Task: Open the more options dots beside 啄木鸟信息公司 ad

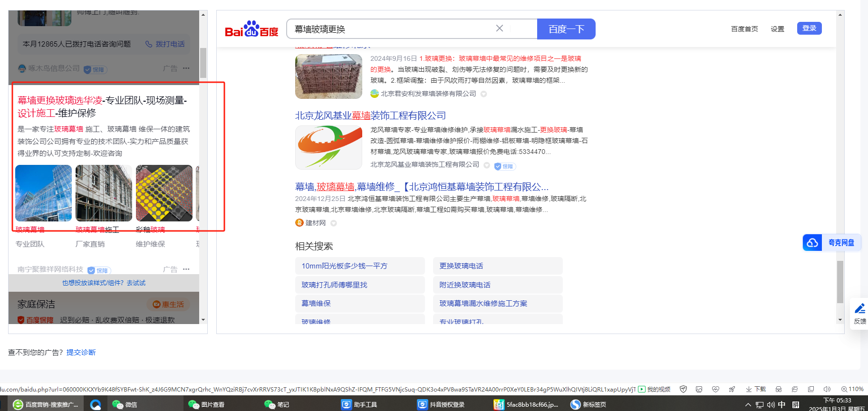Action: coord(186,68)
